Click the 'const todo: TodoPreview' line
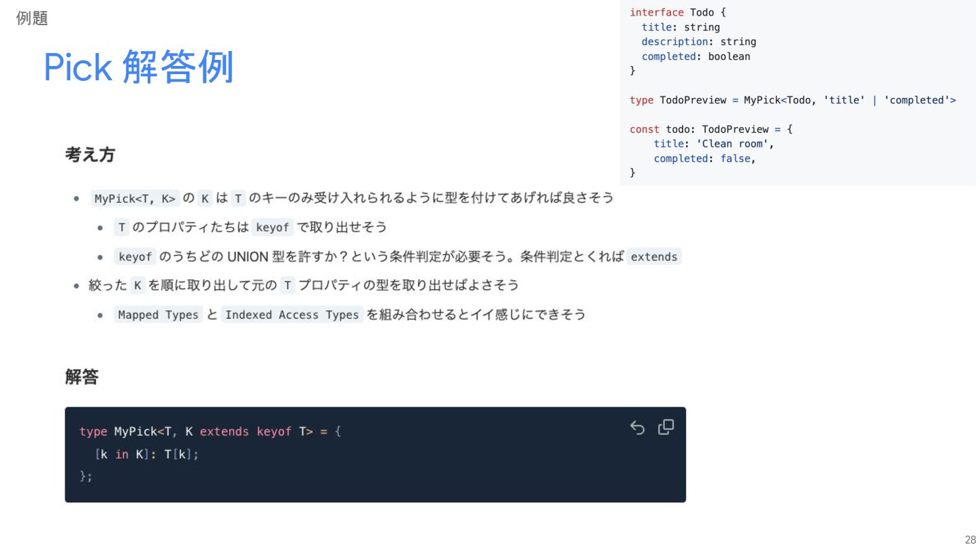The height and width of the screenshot is (551, 980). [x=711, y=129]
